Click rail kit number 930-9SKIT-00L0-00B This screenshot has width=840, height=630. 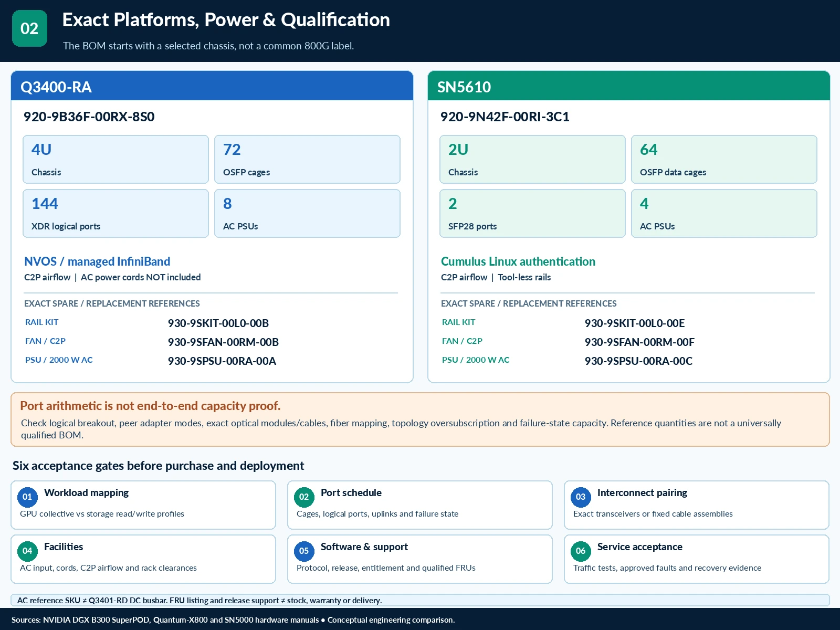pos(218,323)
